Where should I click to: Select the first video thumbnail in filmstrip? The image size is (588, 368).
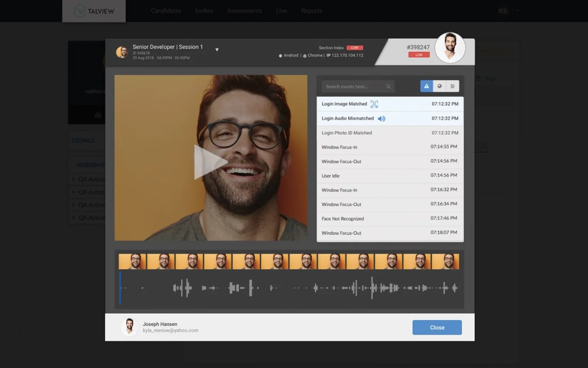point(132,262)
